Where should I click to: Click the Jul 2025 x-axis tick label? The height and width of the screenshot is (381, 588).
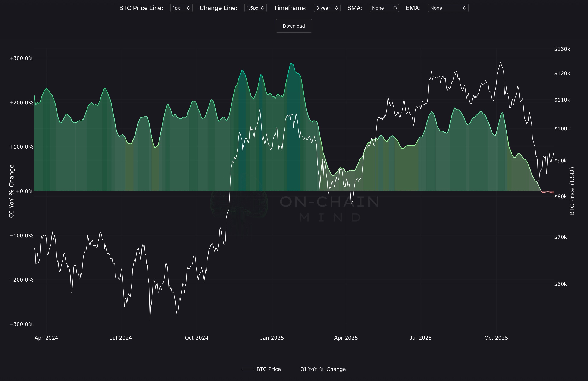coord(420,338)
